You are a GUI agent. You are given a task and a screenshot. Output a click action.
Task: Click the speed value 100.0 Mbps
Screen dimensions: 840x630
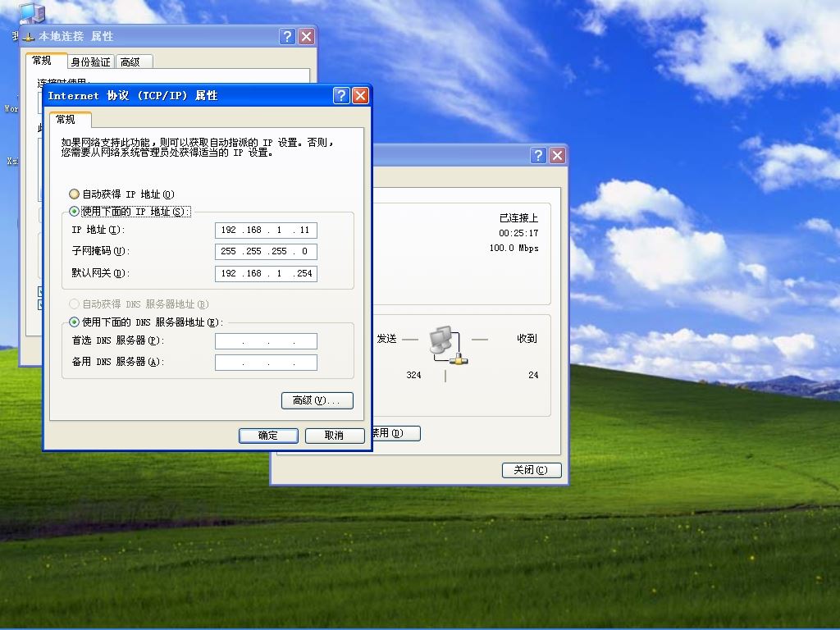coord(514,248)
